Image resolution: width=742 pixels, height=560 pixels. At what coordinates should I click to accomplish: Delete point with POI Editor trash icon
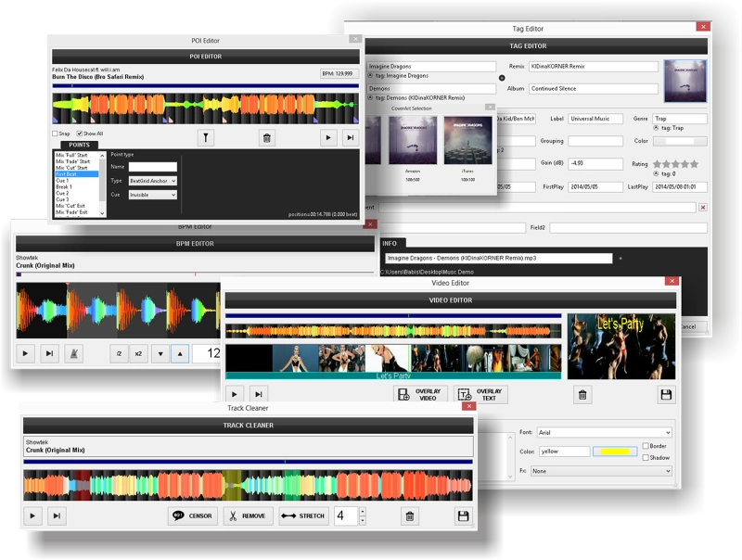click(267, 137)
